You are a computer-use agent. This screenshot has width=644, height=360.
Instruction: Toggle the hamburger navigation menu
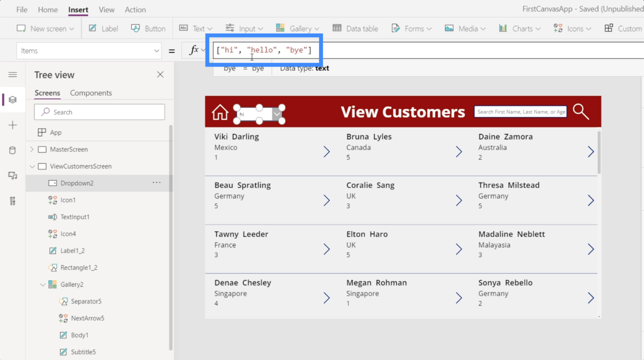13,75
